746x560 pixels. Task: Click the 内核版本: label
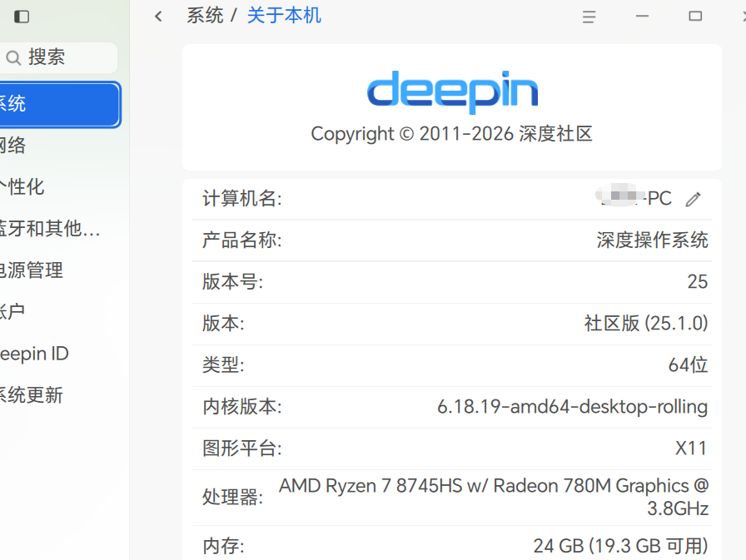(x=242, y=407)
